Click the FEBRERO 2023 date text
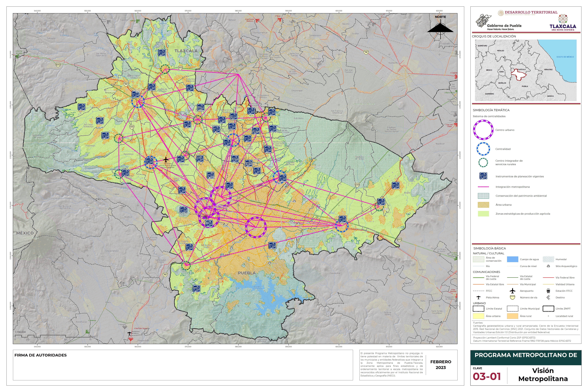The image size is (588, 392). coord(441,365)
